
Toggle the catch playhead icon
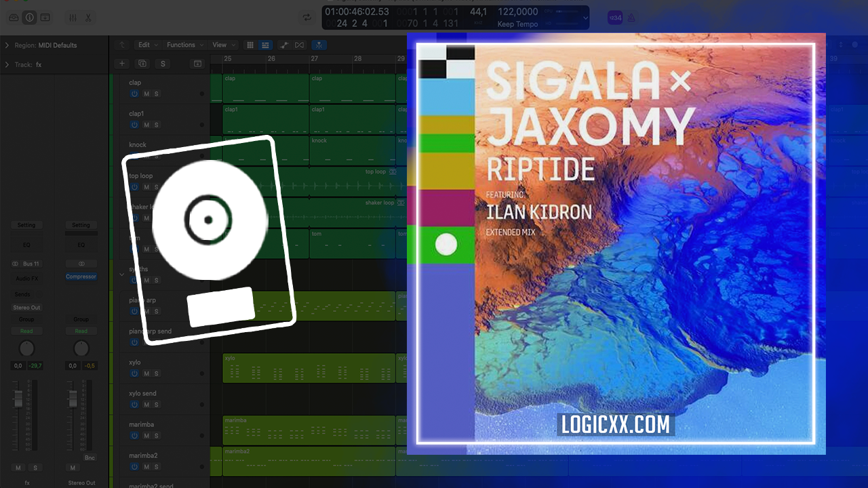click(319, 45)
